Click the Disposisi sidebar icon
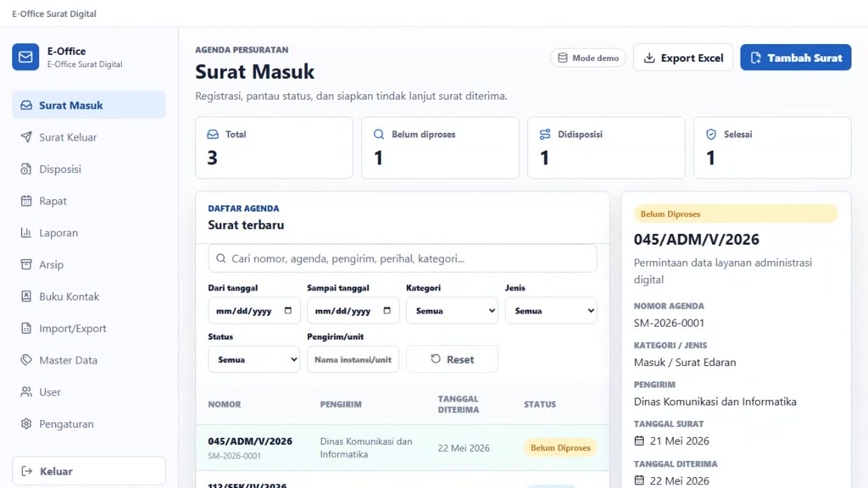This screenshot has height=488, width=868. click(26, 169)
